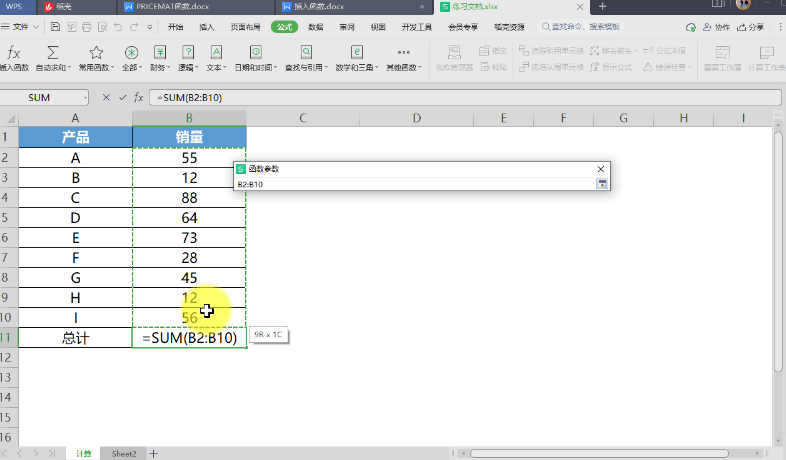Click the formula bar containing =SUM(B2:B10)
Viewport: 786px width, 460px height.
[465, 97]
